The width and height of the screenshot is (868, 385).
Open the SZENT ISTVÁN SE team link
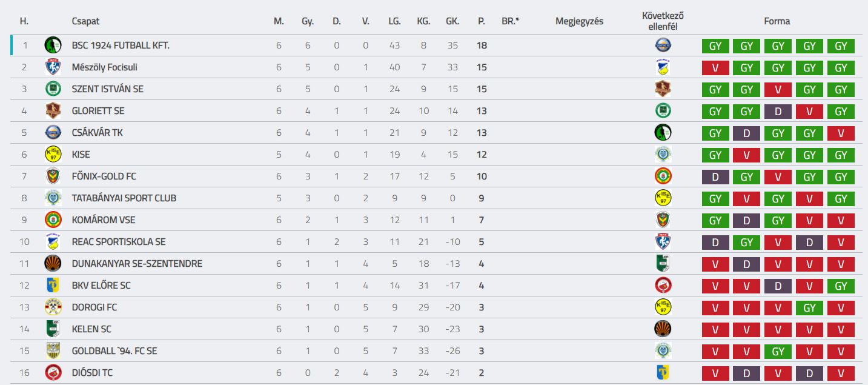107,89
